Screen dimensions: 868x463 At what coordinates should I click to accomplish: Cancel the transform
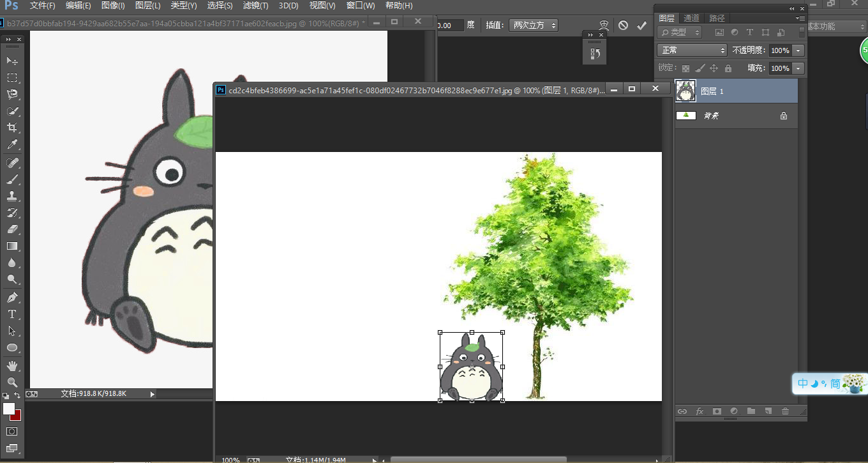623,26
